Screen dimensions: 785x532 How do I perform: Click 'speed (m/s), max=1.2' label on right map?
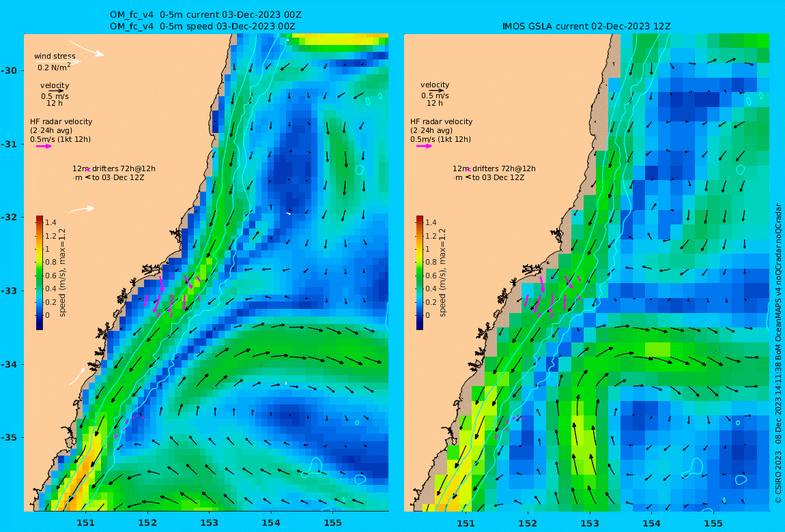(x=442, y=273)
